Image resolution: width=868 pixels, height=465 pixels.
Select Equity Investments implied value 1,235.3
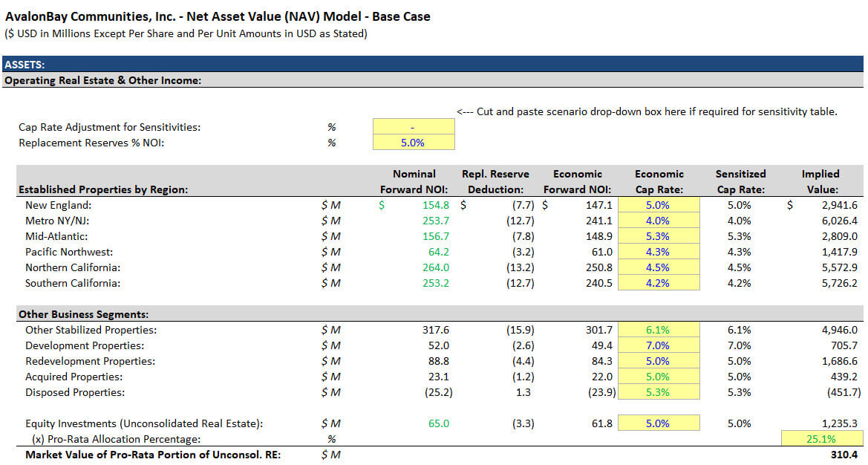point(839,423)
